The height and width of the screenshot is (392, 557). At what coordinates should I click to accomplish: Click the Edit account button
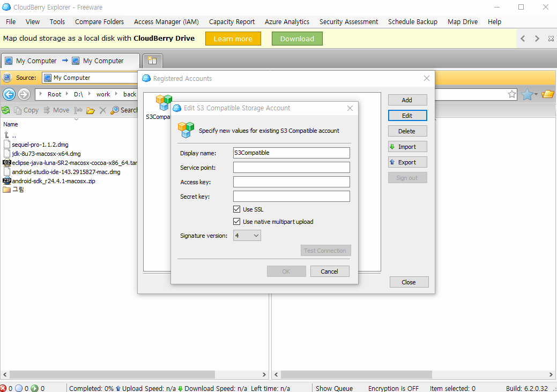[x=407, y=116]
